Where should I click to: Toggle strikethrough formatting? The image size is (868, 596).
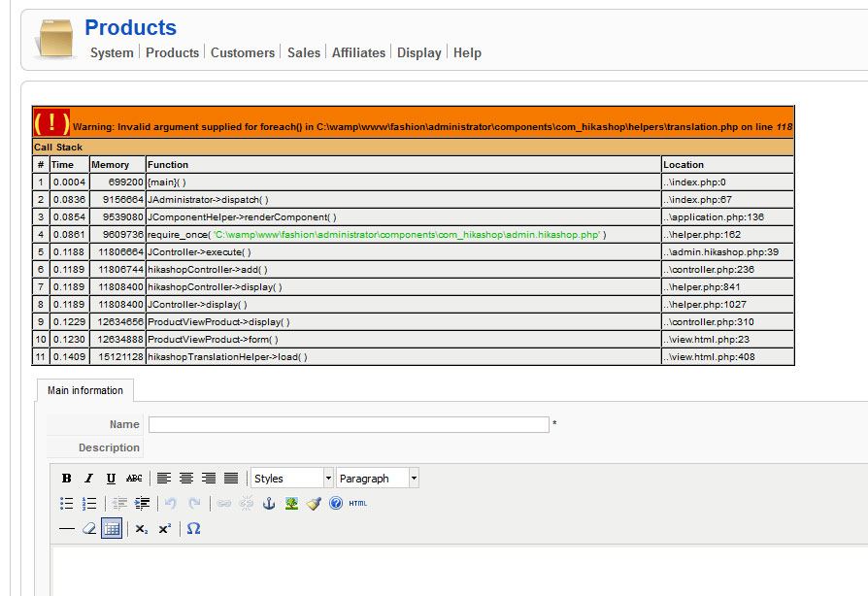134,479
